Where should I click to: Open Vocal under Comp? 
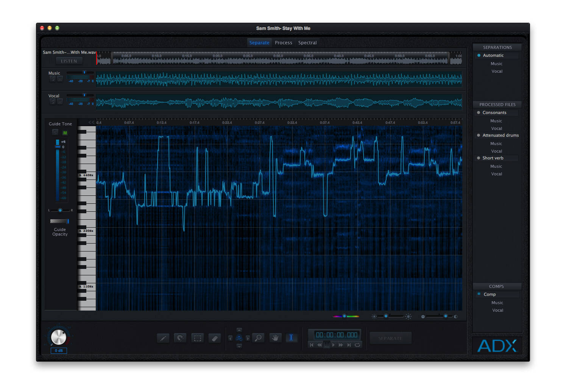pyautogui.click(x=498, y=310)
